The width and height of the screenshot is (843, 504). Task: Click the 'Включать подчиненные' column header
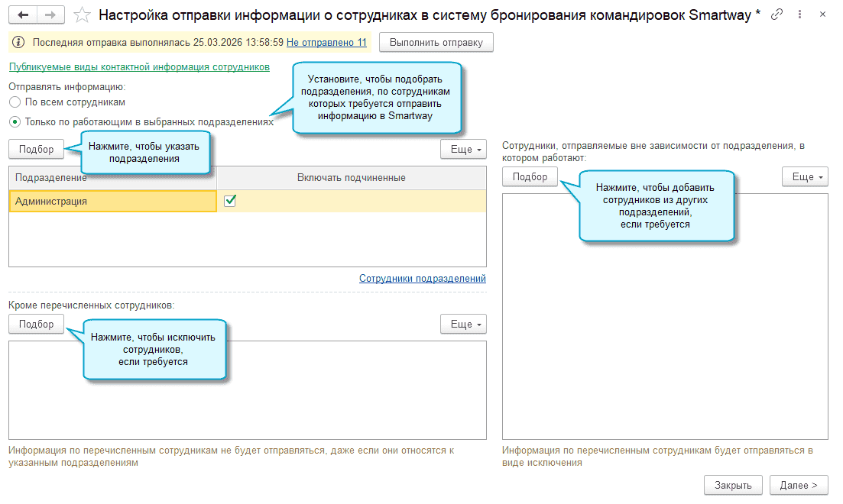point(352,178)
